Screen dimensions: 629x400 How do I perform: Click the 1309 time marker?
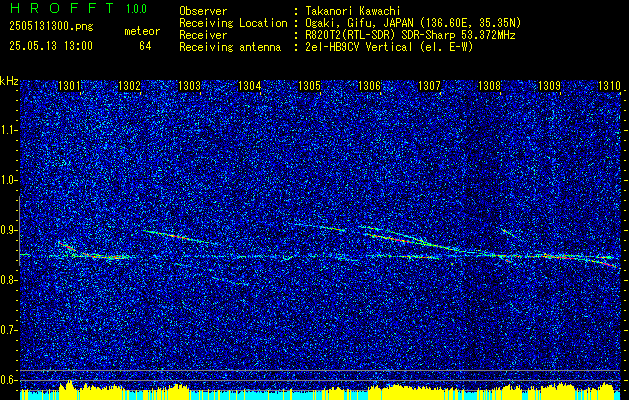[x=549, y=85]
